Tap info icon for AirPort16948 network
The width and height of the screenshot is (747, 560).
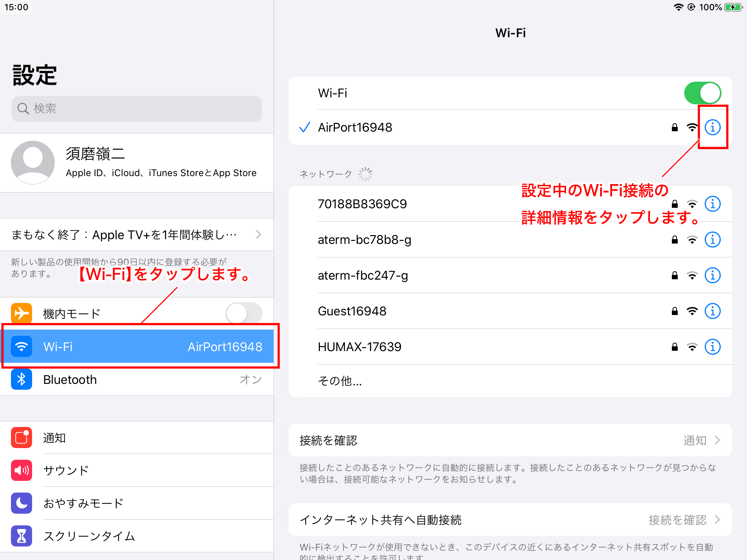tap(712, 127)
